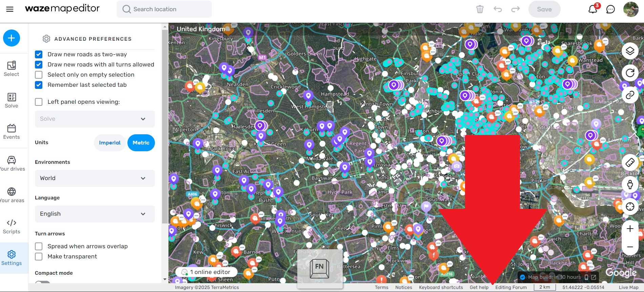Click the notifications bell icon
The image size is (644, 292).
(x=593, y=9)
